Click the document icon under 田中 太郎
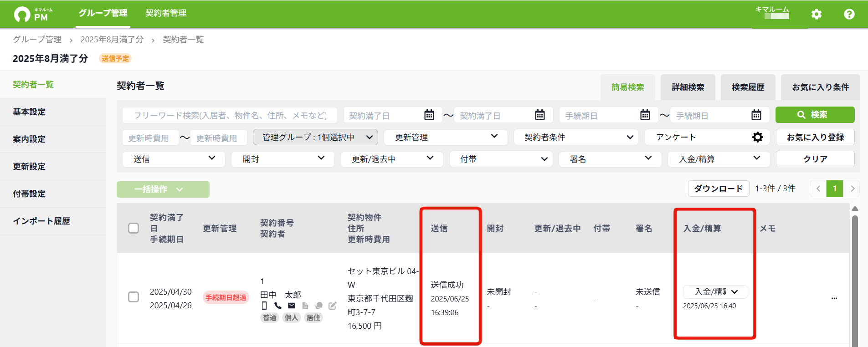 [x=305, y=306]
